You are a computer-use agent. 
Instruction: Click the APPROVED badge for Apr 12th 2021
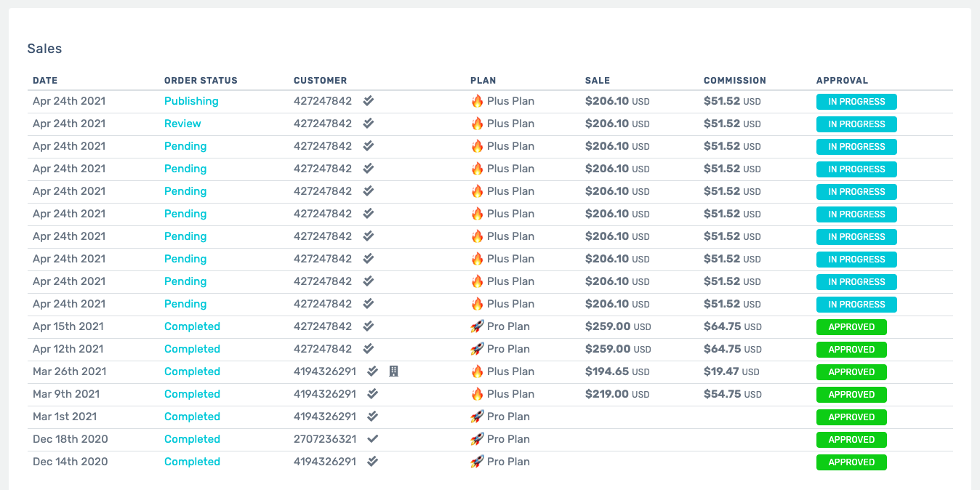851,350
